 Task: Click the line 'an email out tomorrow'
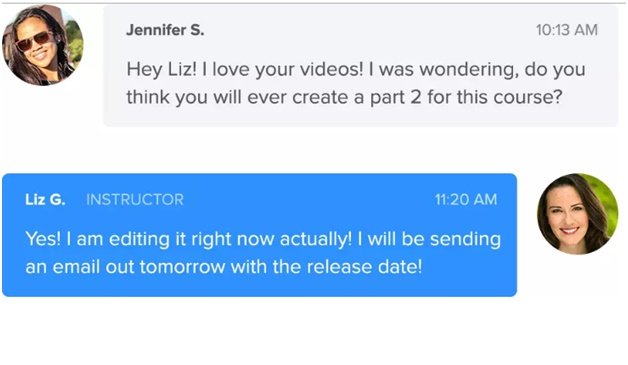[x=223, y=267]
